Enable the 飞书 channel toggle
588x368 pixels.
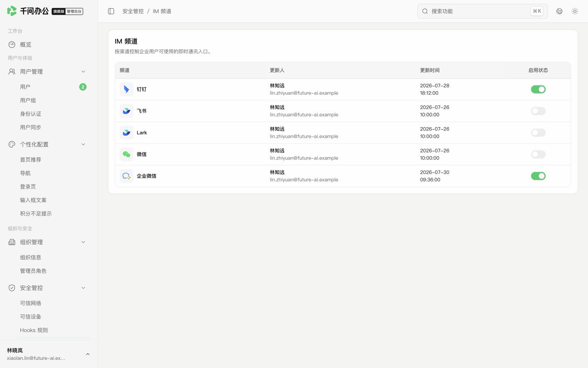coord(538,111)
